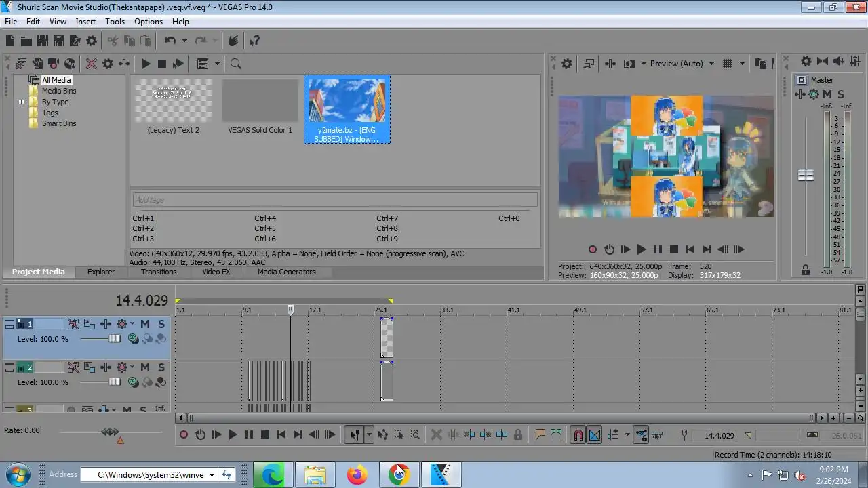This screenshot has height=488, width=868.
Task: Mute video track 2
Action: coord(145,367)
